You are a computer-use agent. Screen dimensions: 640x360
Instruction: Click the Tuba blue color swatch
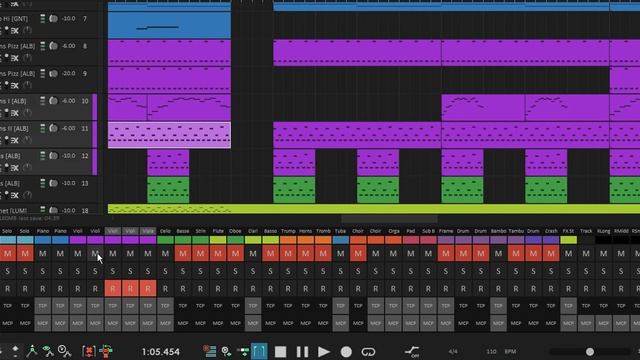[340, 240]
